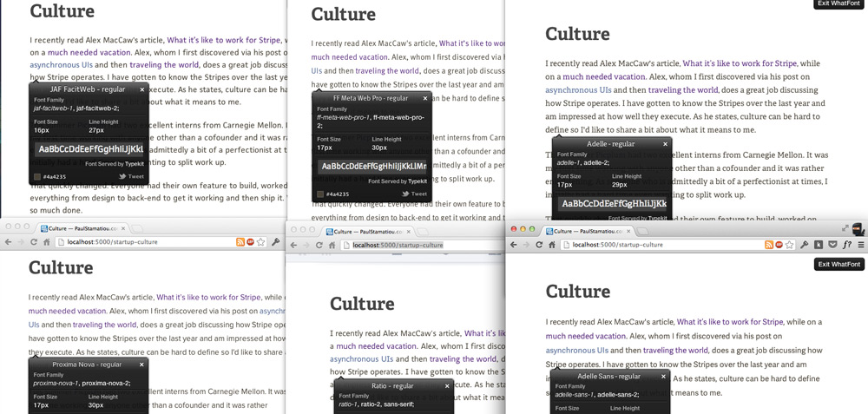The image size is (868, 414).
Task: Close the JAF FacitWeb font popup
Action: 141,89
